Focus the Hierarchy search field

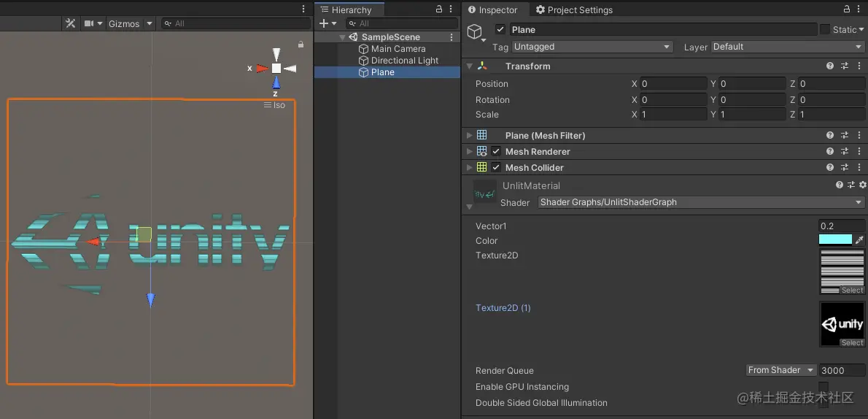pyautogui.click(x=402, y=23)
